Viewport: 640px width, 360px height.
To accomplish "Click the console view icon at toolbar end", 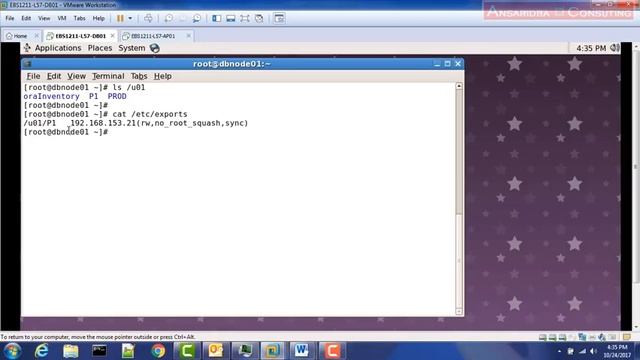I will [x=279, y=18].
